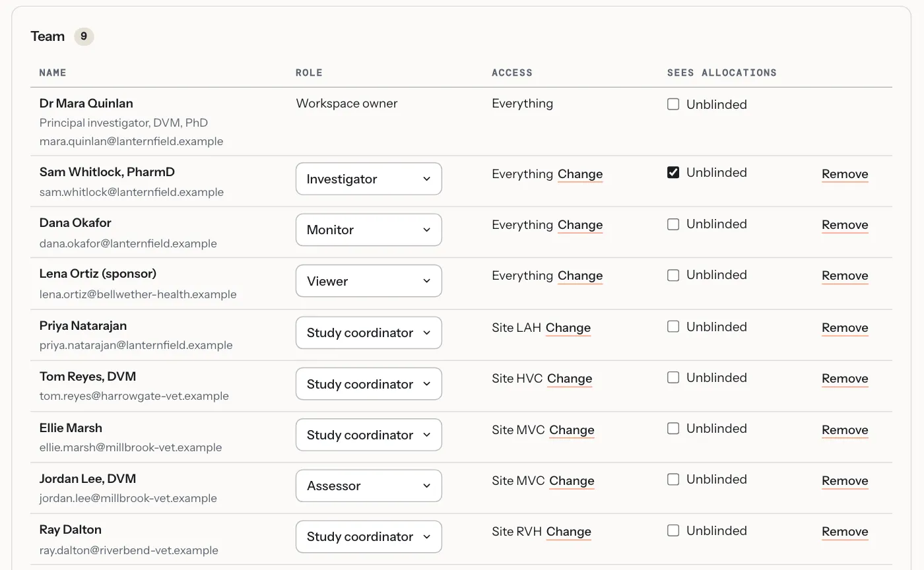Remove Jordan Lee from the team
Image resolution: width=924 pixels, height=570 pixels.
click(845, 481)
